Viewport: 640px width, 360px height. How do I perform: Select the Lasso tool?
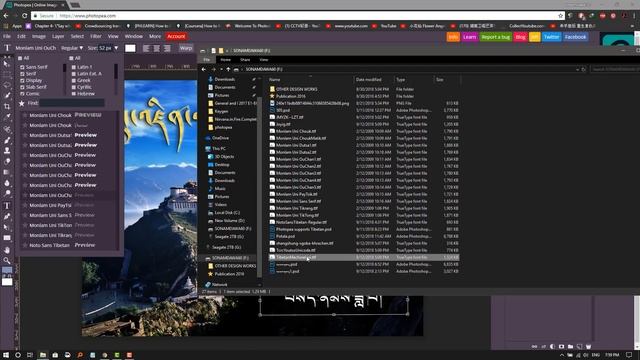[7, 85]
